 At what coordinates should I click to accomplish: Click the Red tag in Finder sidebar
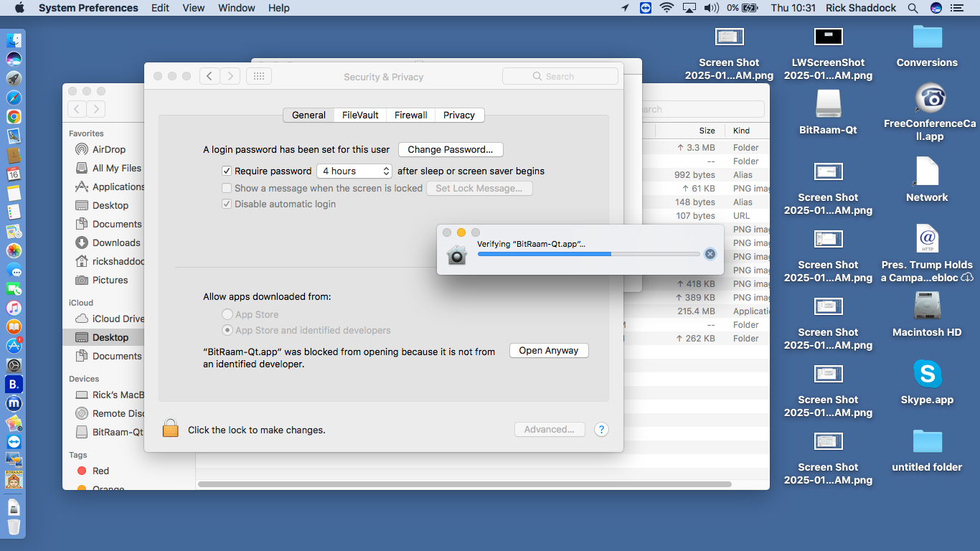pyautogui.click(x=100, y=471)
